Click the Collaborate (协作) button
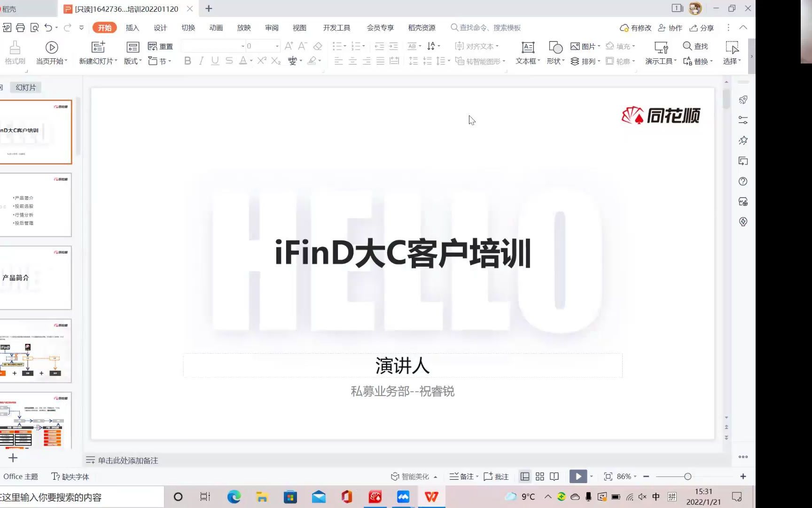 coord(670,28)
